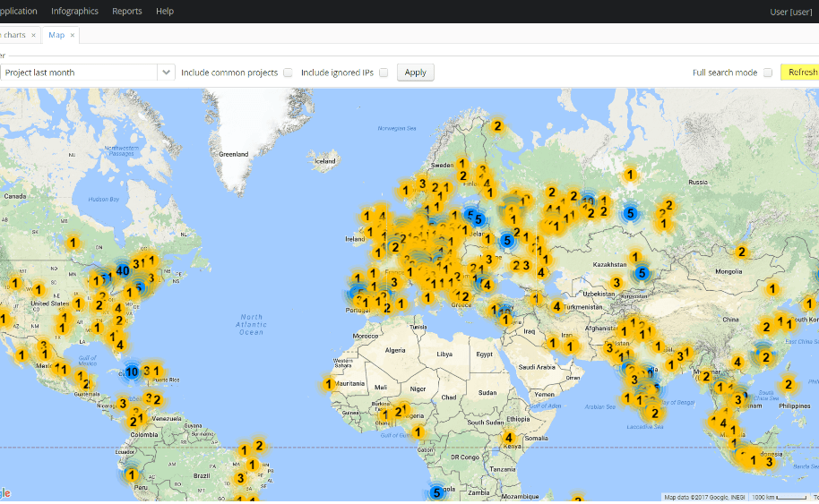Click the Brazil map label

(x=202, y=476)
